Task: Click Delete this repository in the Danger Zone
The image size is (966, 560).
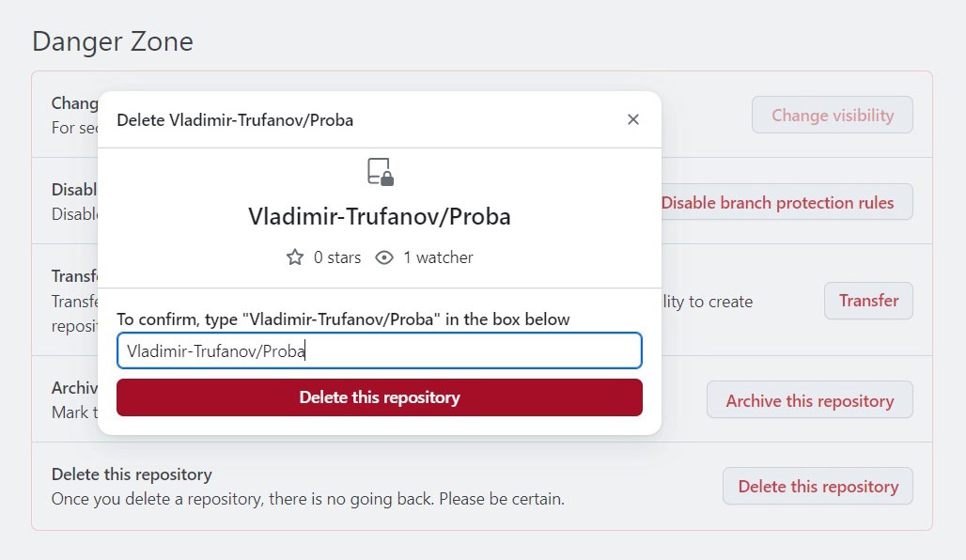Action: click(x=817, y=487)
